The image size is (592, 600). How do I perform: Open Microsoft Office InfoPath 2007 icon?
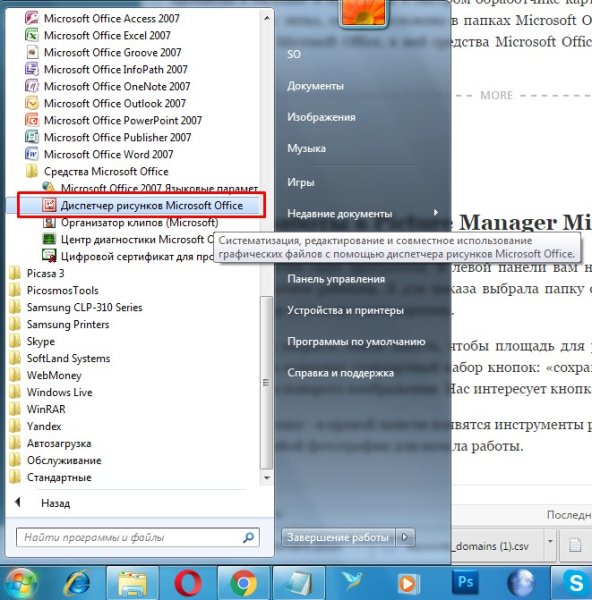tap(32, 69)
